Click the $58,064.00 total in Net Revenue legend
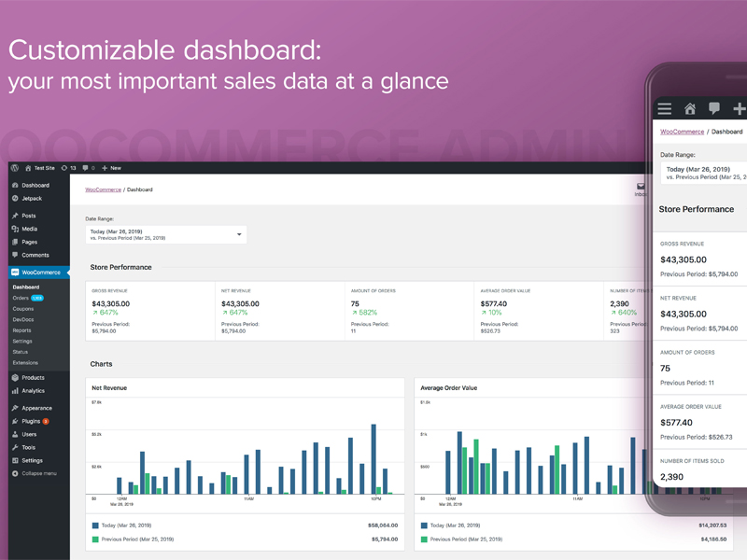747x560 pixels. click(383, 525)
